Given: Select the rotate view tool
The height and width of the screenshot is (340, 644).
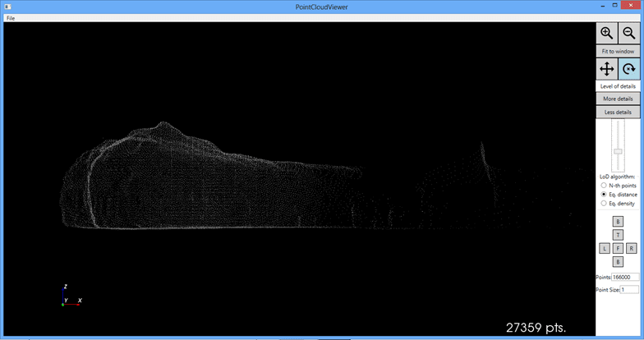Looking at the screenshot, I should (629, 69).
